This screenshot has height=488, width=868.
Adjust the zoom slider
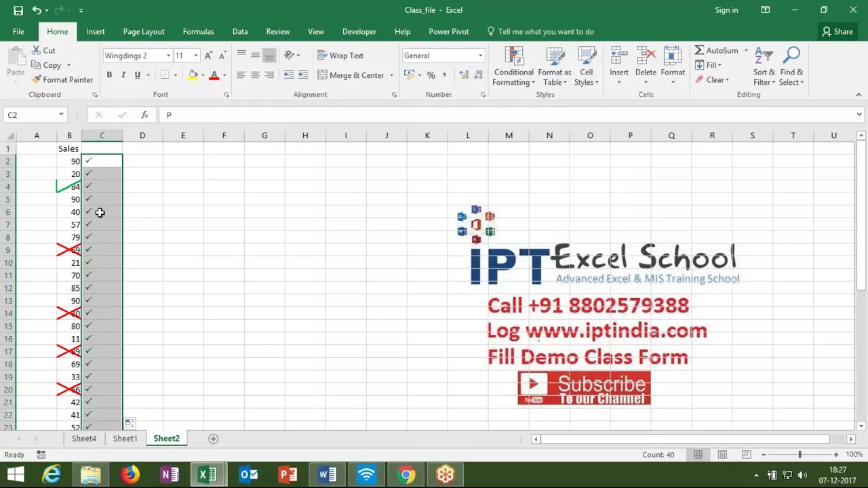pyautogui.click(x=800, y=455)
